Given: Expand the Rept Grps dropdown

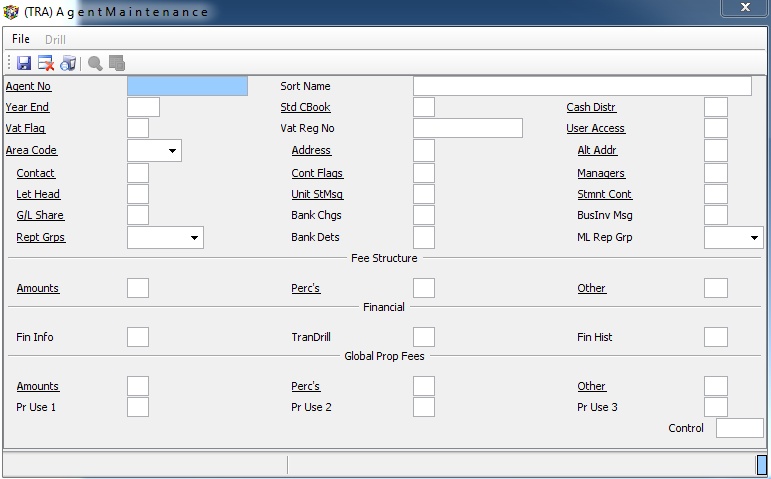Looking at the screenshot, I should [194, 238].
